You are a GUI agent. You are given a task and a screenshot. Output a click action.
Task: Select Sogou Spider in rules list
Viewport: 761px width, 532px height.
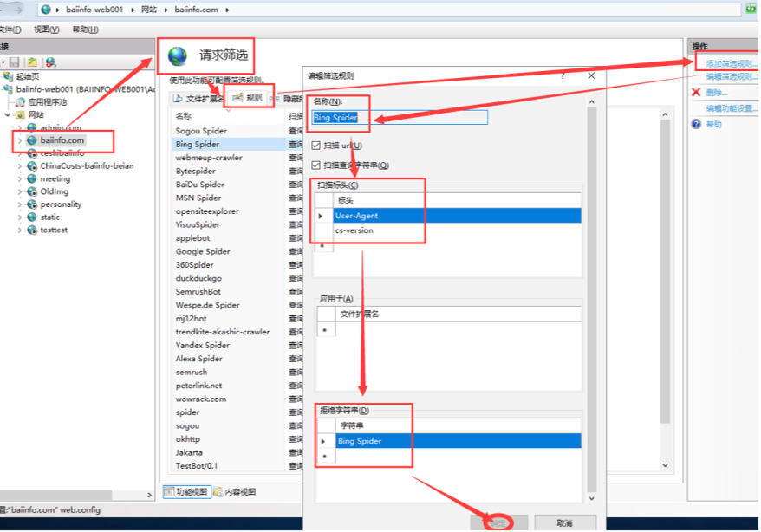(201, 131)
